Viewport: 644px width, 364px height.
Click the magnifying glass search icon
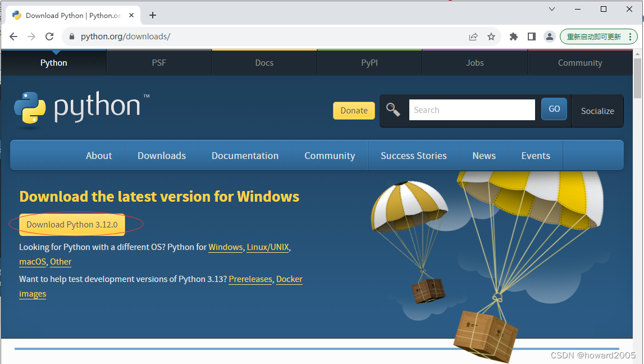pos(393,110)
